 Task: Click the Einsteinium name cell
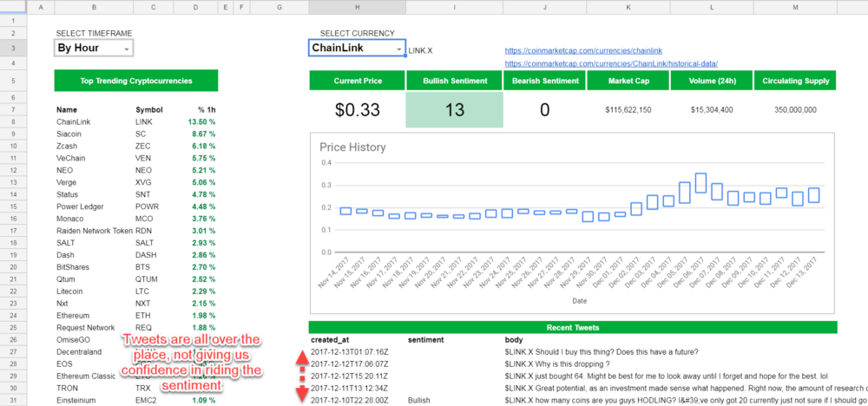(73, 401)
